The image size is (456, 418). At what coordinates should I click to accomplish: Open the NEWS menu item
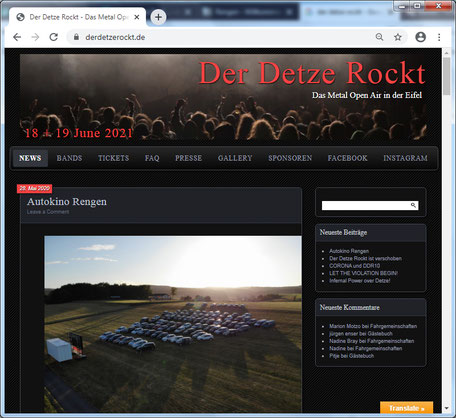pos(30,158)
